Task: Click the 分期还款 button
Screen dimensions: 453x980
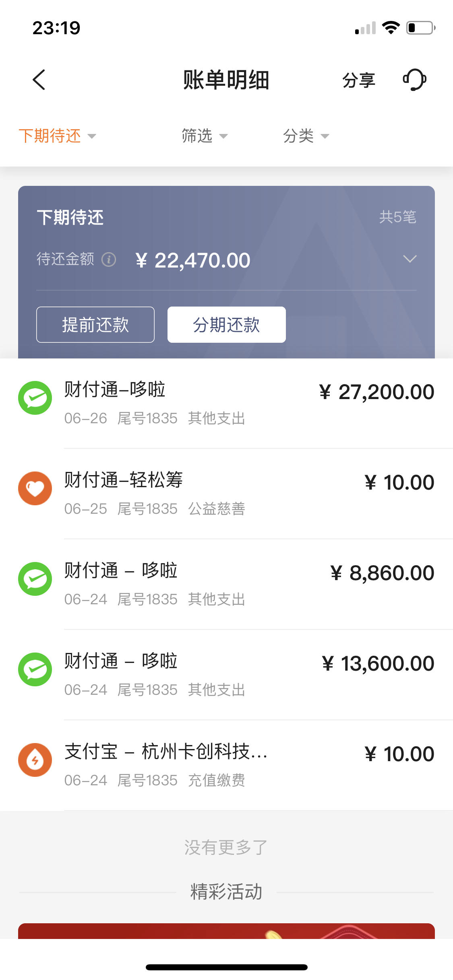Action: tap(227, 325)
